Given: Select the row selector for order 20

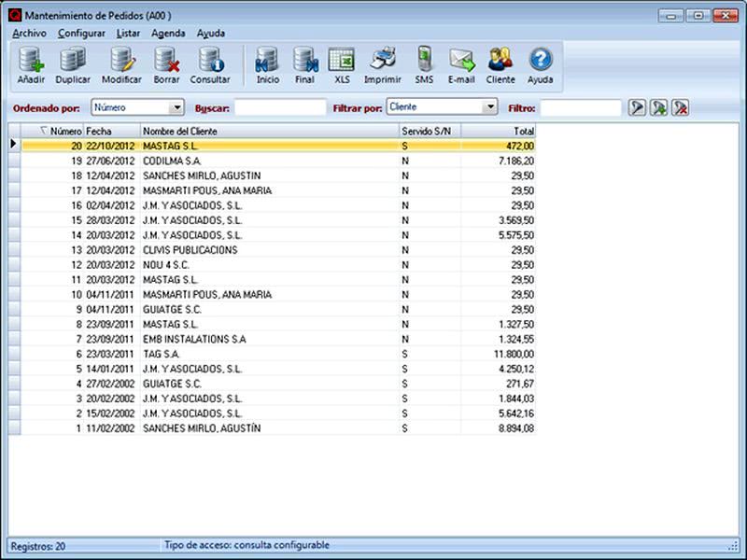Looking at the screenshot, I should click(x=14, y=144).
